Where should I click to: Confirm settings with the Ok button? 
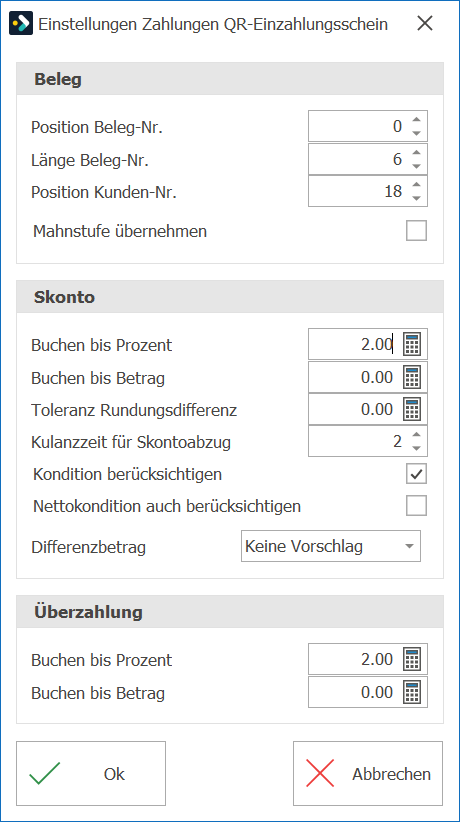coord(91,773)
